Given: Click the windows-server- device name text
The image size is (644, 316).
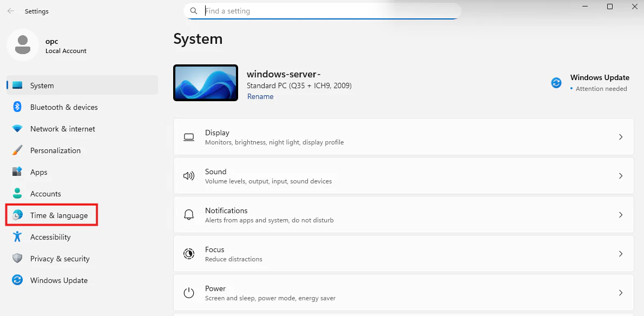Looking at the screenshot, I should point(284,74).
